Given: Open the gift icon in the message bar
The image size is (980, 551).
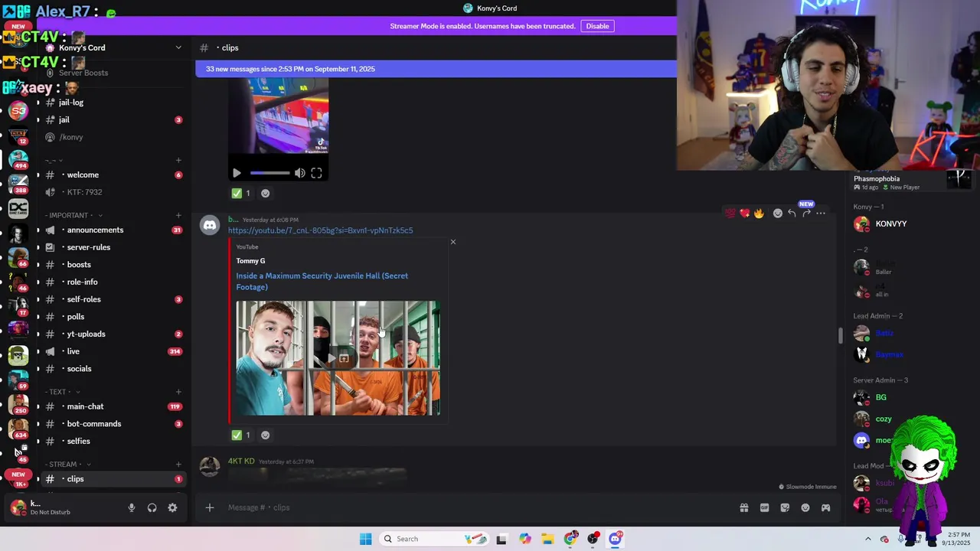Looking at the screenshot, I should (743, 507).
